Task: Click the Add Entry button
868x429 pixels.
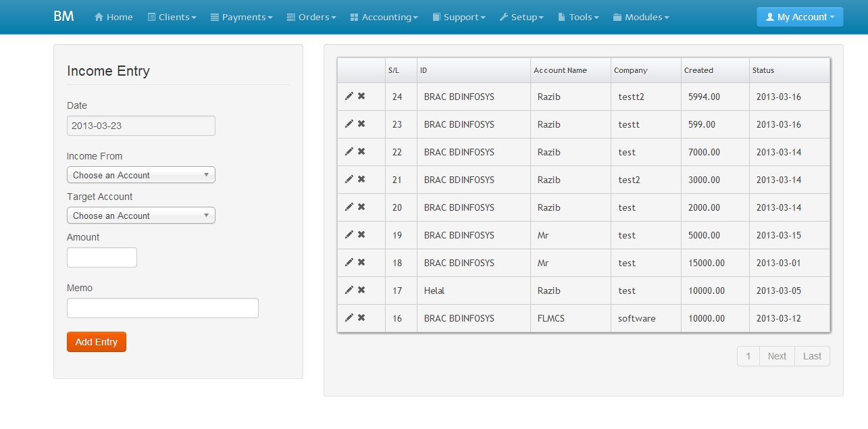Action: [x=97, y=342]
